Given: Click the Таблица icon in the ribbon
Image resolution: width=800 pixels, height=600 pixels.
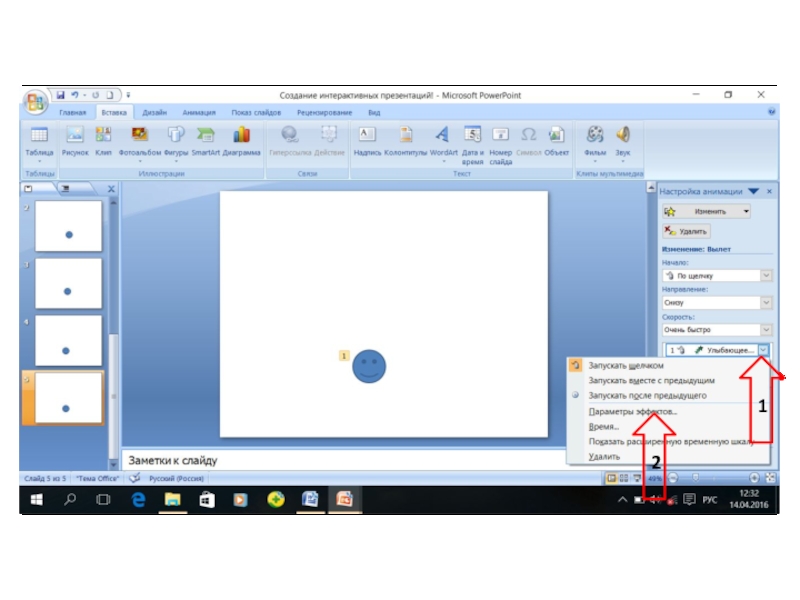Looking at the screenshot, I should pyautogui.click(x=39, y=139).
